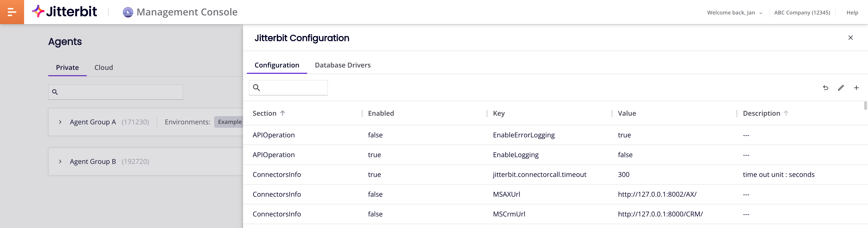Click Enabled 'true' in connectorcall.timeout row
The width and height of the screenshot is (868, 228).
pyautogui.click(x=374, y=174)
